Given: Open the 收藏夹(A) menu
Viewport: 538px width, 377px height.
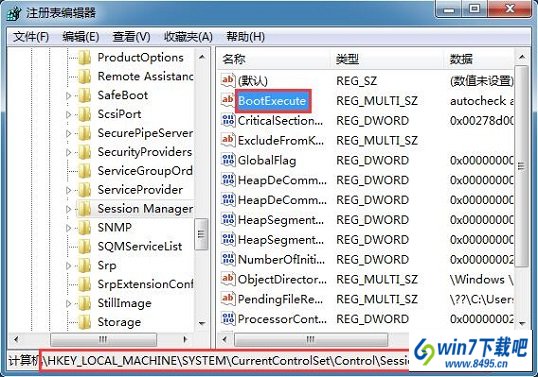Looking at the screenshot, I should pos(188,37).
